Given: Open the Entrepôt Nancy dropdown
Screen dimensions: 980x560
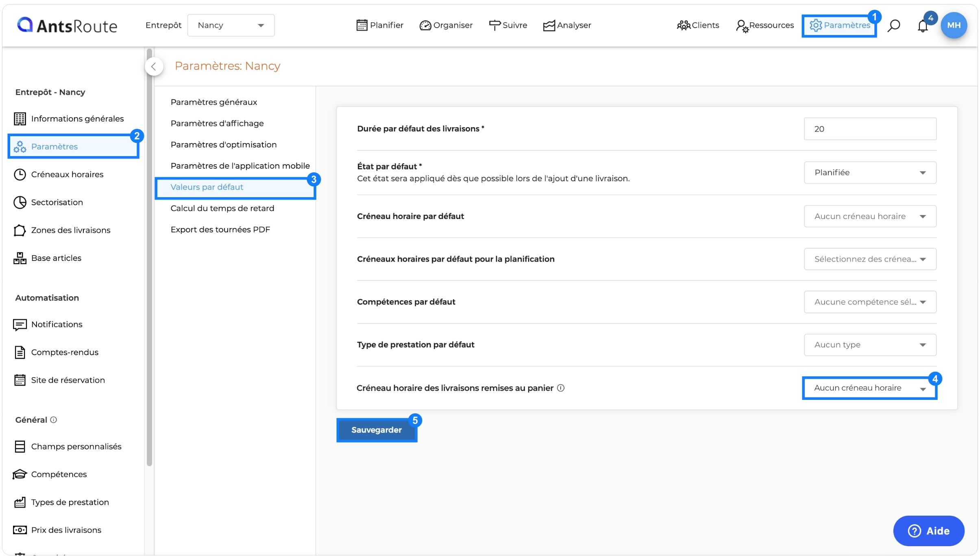Looking at the screenshot, I should tap(231, 25).
